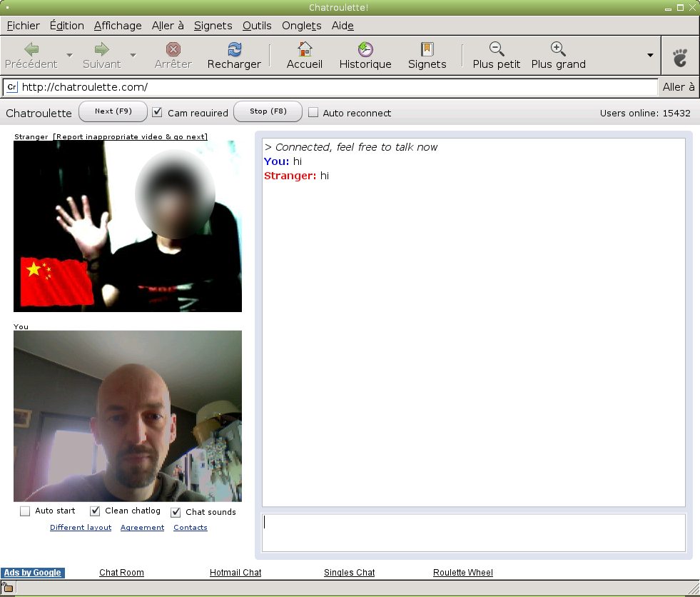Image resolution: width=700 pixels, height=597 pixels.
Task: Click the Ads by Google label
Action: (33, 573)
